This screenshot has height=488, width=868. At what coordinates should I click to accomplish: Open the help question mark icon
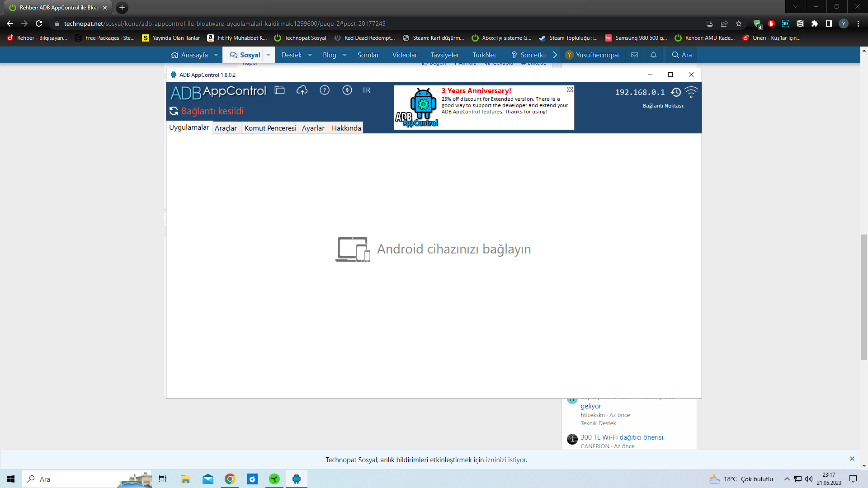coord(325,90)
